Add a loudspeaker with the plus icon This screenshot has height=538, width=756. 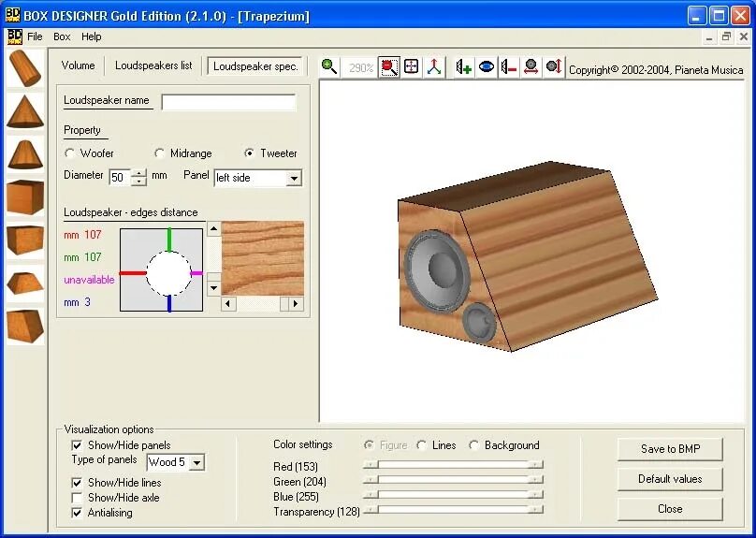coord(464,67)
